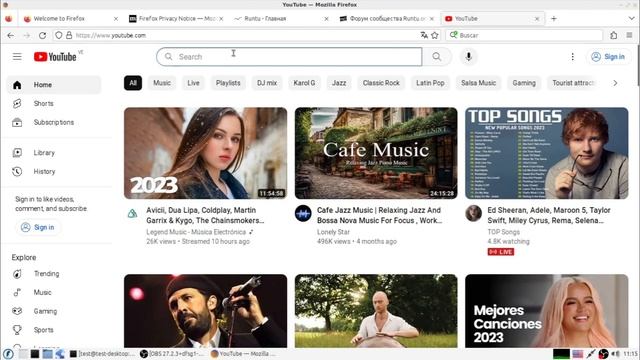This screenshot has width=640, height=360.
Task: Select the Salsa Music filter chip
Action: click(x=478, y=83)
